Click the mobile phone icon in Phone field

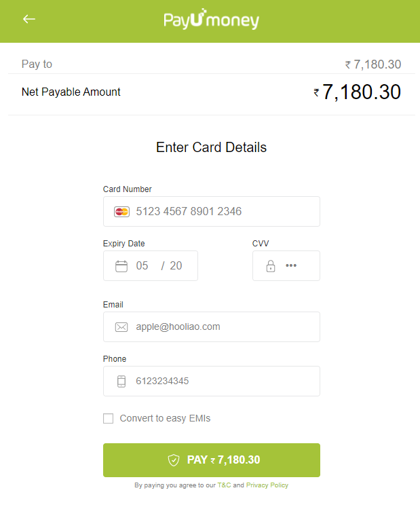coord(121,381)
